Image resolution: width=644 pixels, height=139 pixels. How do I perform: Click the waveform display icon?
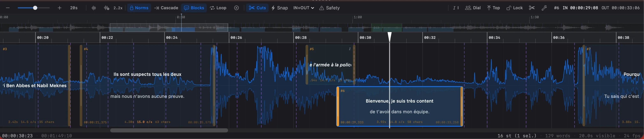point(94,8)
